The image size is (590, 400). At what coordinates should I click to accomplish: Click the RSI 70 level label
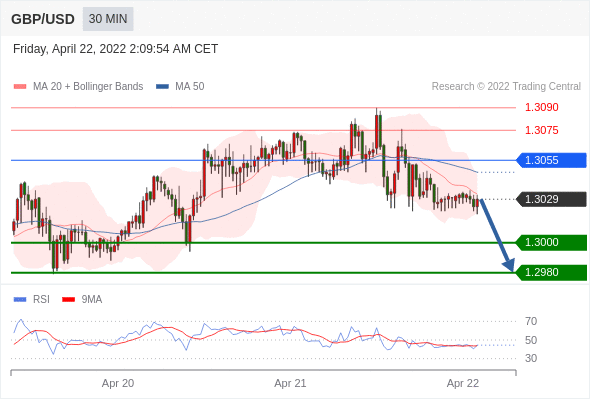tap(531, 321)
